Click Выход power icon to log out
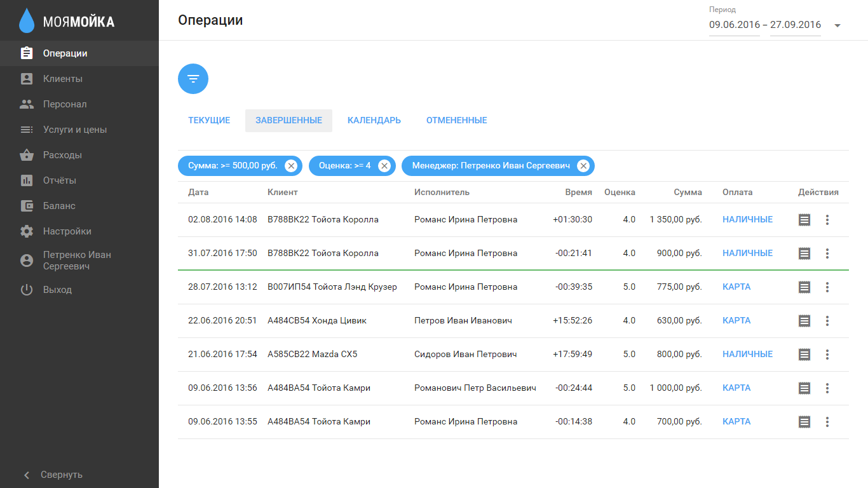The width and height of the screenshot is (868, 488). tap(27, 290)
